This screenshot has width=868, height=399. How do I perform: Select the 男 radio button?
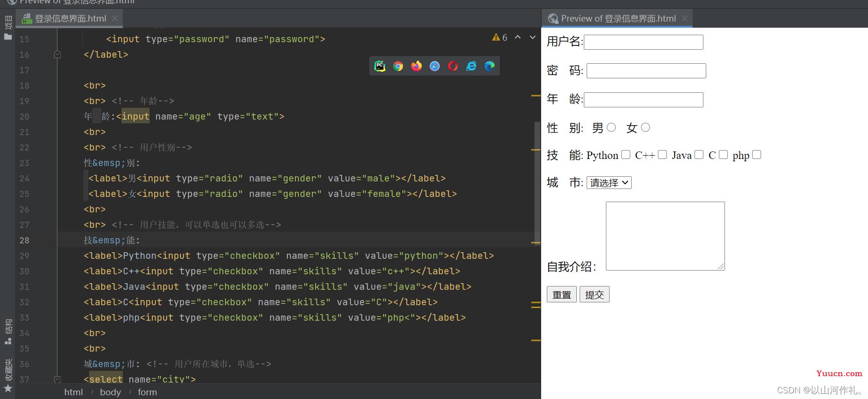click(611, 128)
